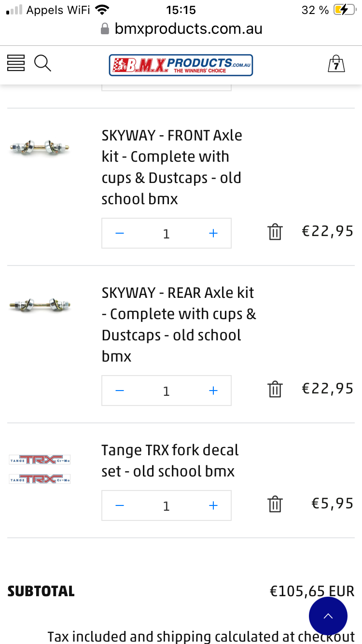
Task: Add one more Tange TRX decal set
Action: click(213, 505)
